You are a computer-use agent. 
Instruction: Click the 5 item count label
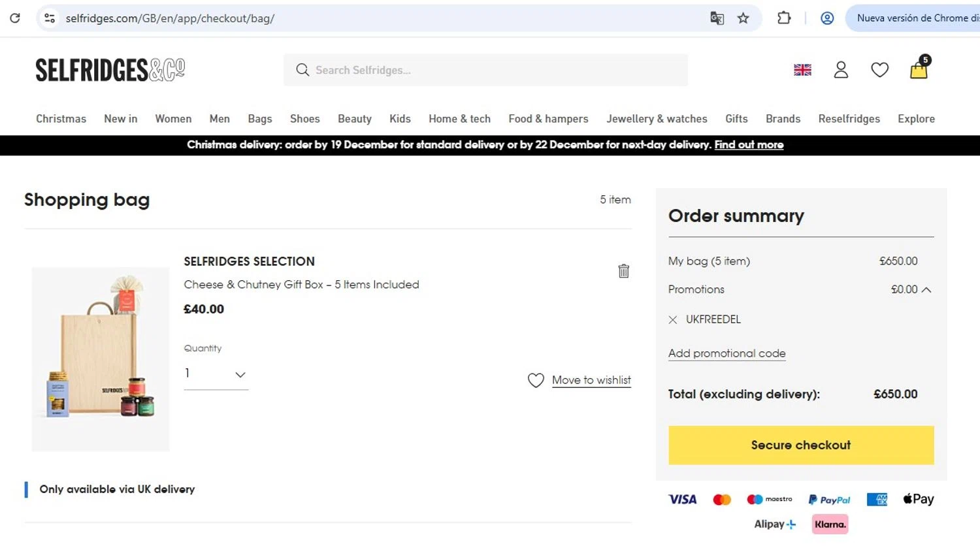point(615,200)
